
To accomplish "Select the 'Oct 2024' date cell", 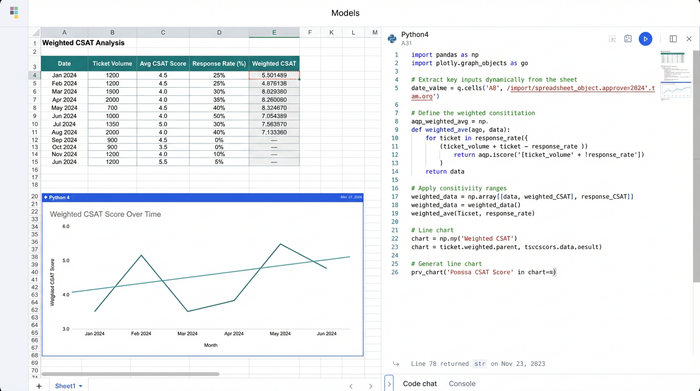I will pos(64,147).
